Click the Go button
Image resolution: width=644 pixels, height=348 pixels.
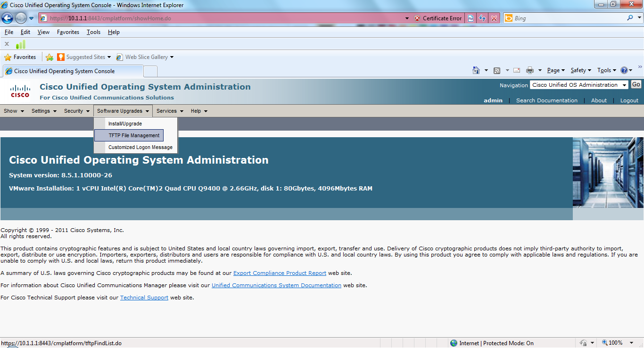click(636, 84)
